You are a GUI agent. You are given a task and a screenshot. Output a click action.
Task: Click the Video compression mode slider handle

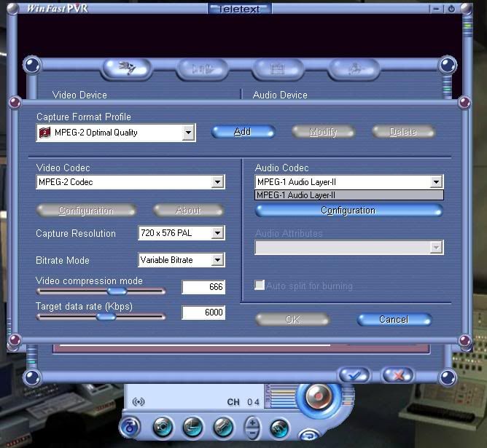(117, 291)
